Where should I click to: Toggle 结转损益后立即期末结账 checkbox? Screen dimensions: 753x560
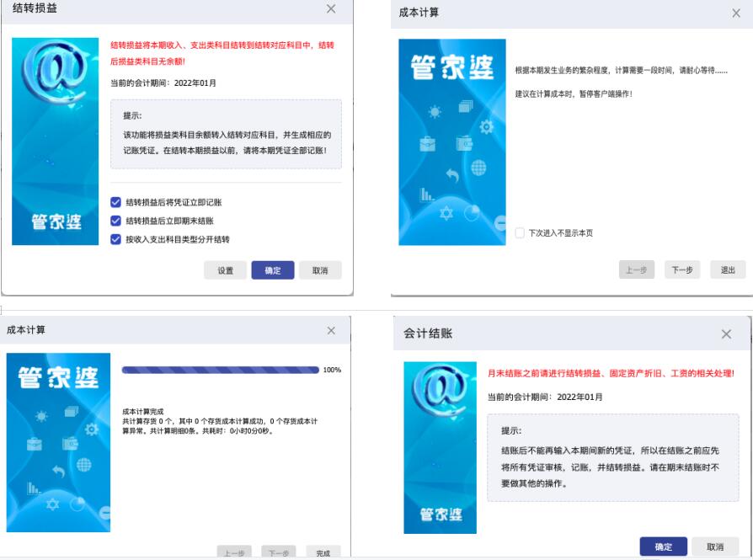115,221
